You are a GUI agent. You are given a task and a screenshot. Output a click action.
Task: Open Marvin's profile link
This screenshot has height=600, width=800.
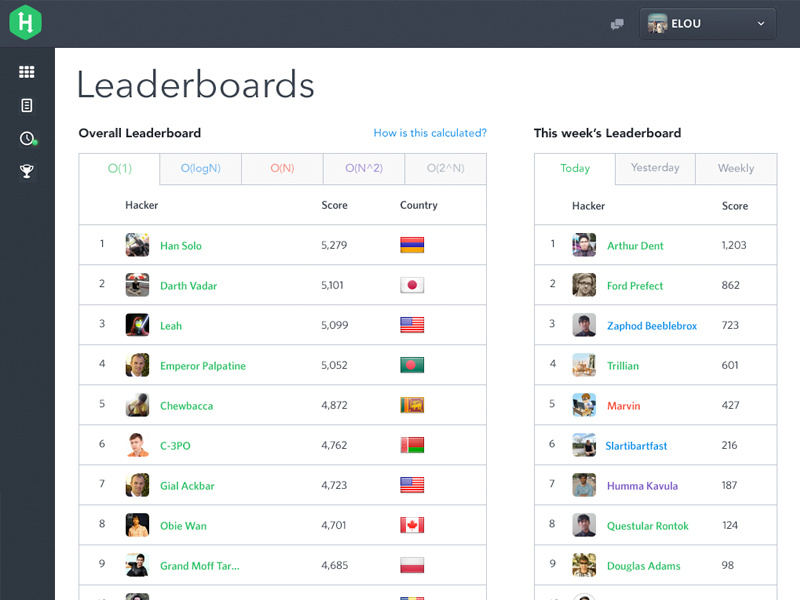point(623,406)
